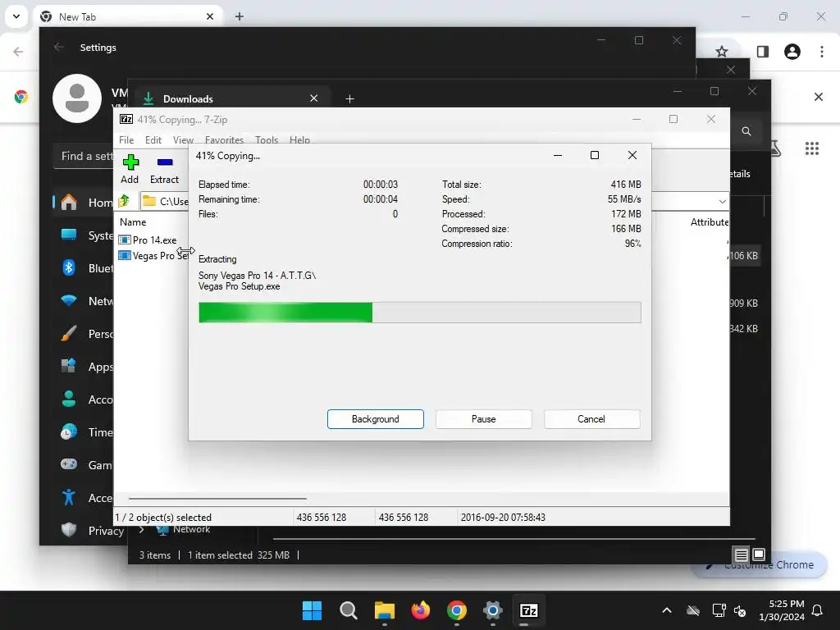Open the 7-Zip Favorites menu
This screenshot has width=840, height=630.
click(x=224, y=139)
